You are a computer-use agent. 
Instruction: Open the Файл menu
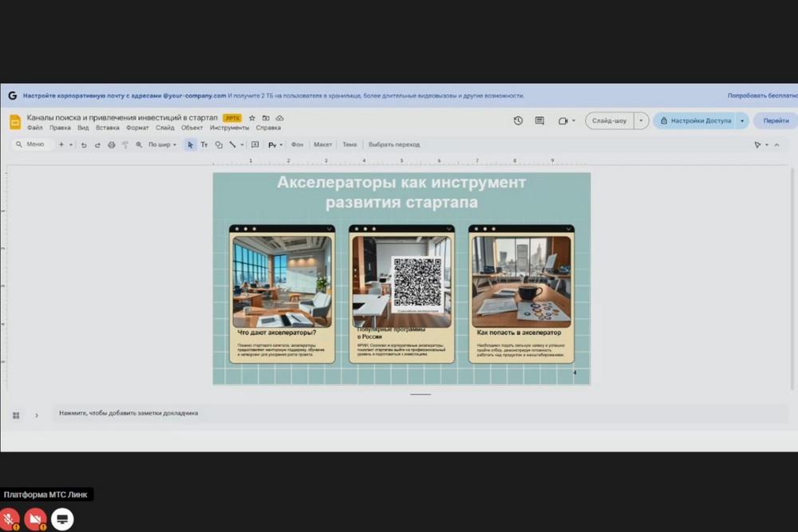pos(34,128)
